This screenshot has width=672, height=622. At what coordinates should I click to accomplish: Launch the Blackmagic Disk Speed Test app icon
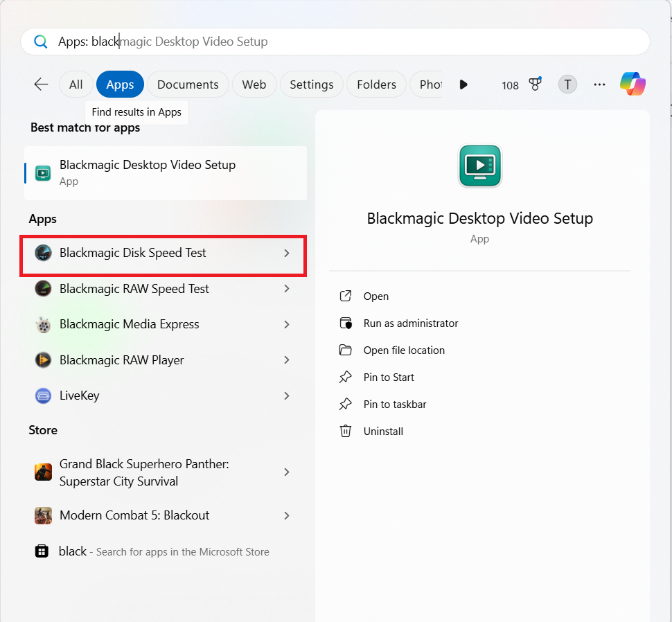[x=43, y=253]
